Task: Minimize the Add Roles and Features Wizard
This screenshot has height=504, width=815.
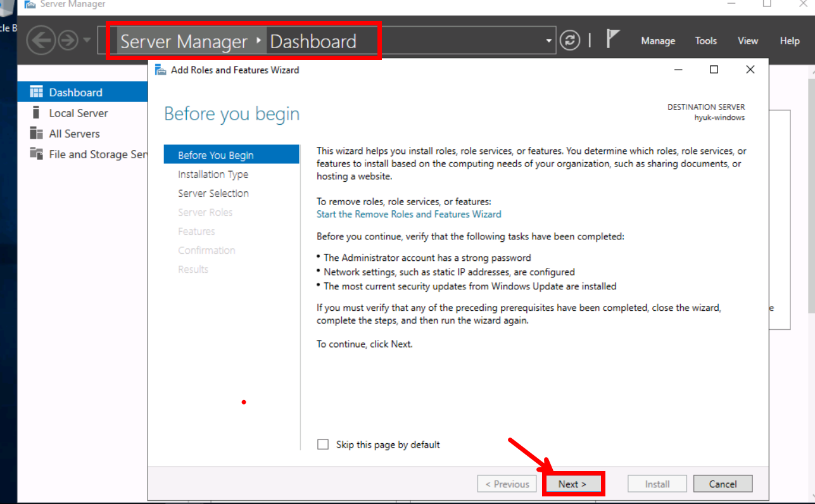Action: (678, 70)
